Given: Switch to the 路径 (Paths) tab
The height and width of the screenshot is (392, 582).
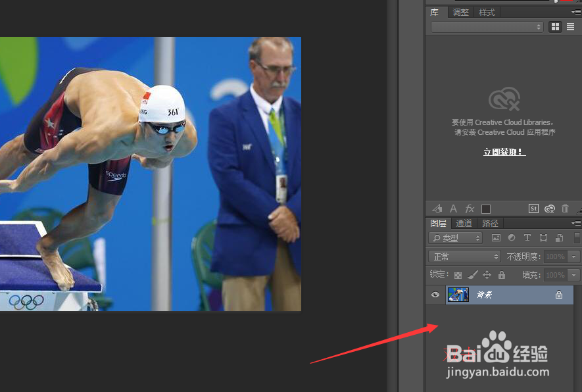Looking at the screenshot, I should pos(490,223).
